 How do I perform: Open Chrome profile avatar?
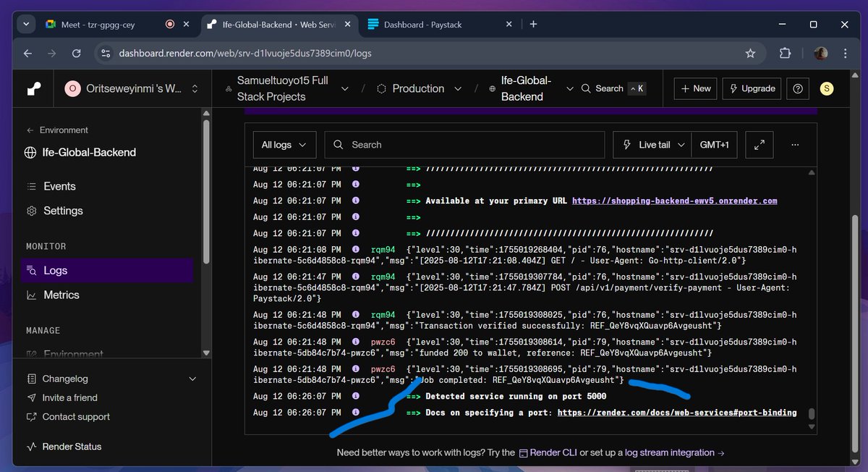click(820, 53)
